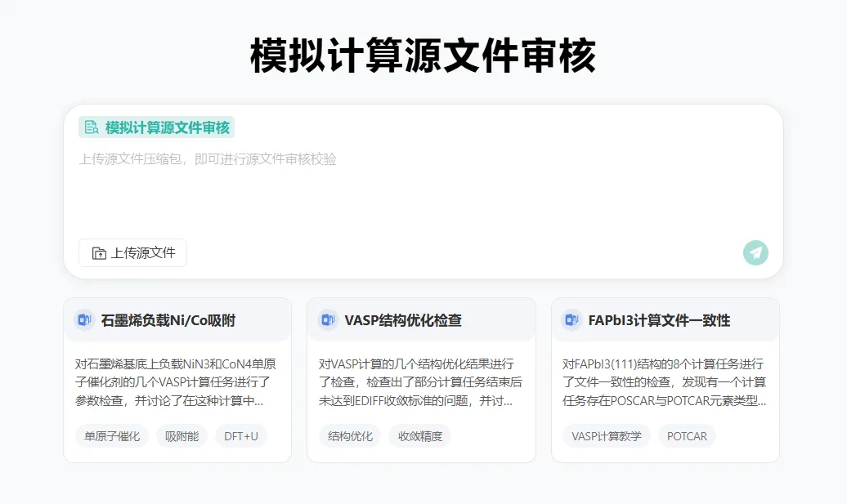Click the description text of the FAPbI3 card
This screenshot has height=504, width=847.
[664, 382]
